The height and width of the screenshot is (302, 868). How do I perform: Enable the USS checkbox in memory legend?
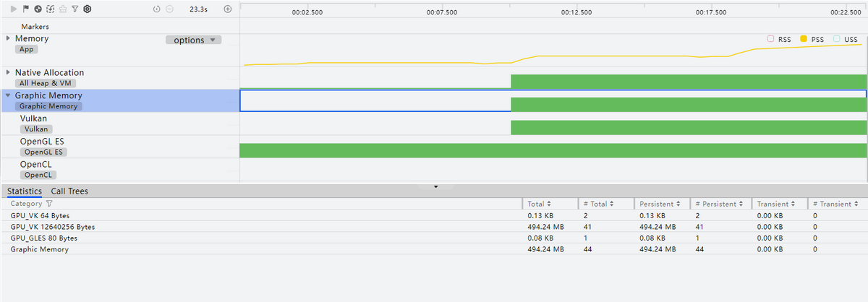click(836, 39)
